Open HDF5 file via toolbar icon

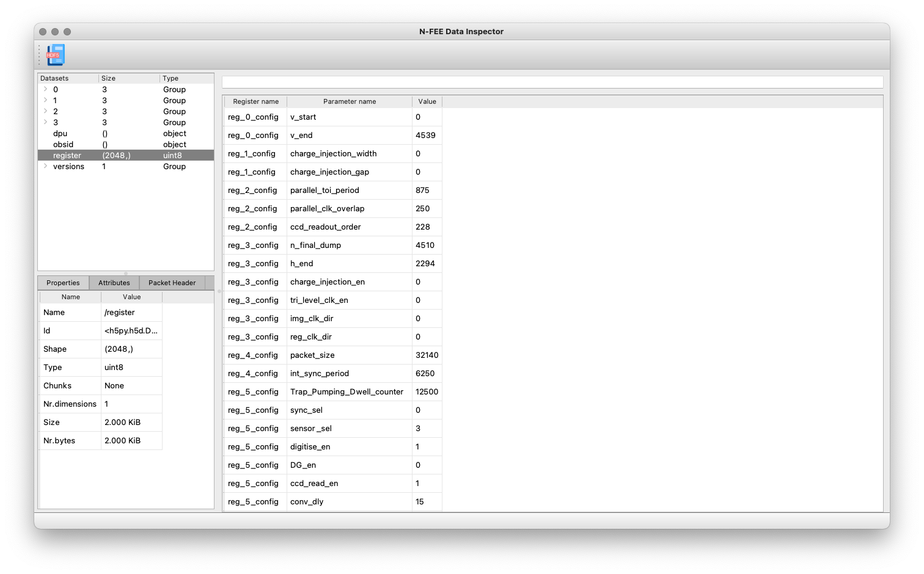(56, 55)
